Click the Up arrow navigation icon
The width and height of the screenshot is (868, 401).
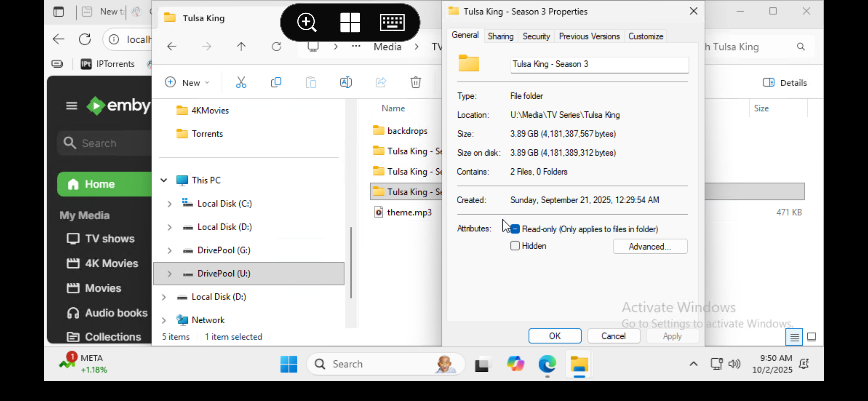(x=241, y=47)
